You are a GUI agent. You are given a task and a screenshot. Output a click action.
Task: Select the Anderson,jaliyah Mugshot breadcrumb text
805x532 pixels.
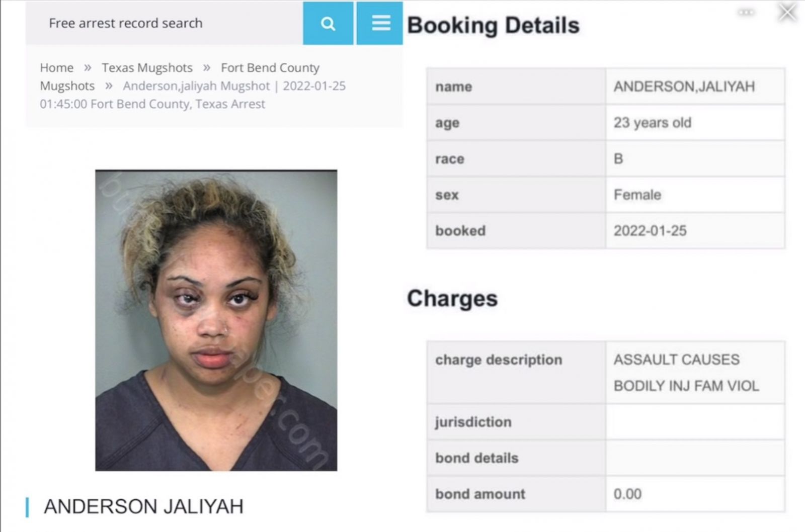coord(196,86)
